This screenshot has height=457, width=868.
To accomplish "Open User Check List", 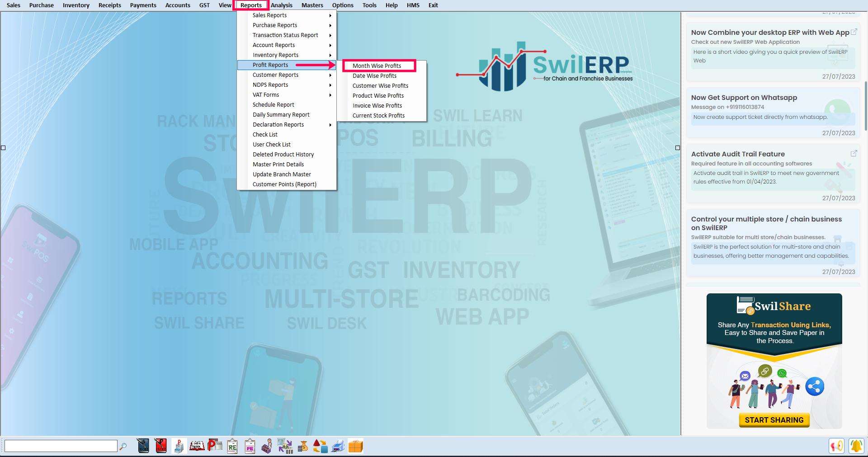I will 287,145.
